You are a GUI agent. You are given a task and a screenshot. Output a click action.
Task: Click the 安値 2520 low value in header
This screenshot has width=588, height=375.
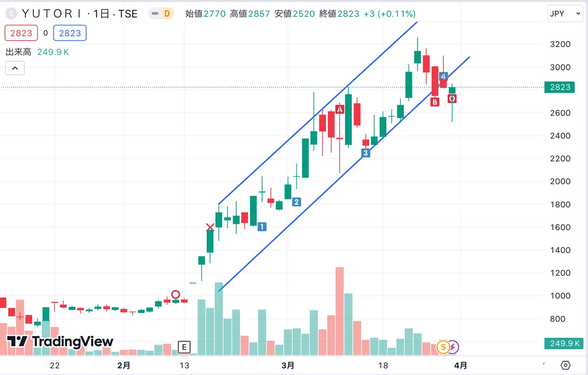click(x=294, y=14)
